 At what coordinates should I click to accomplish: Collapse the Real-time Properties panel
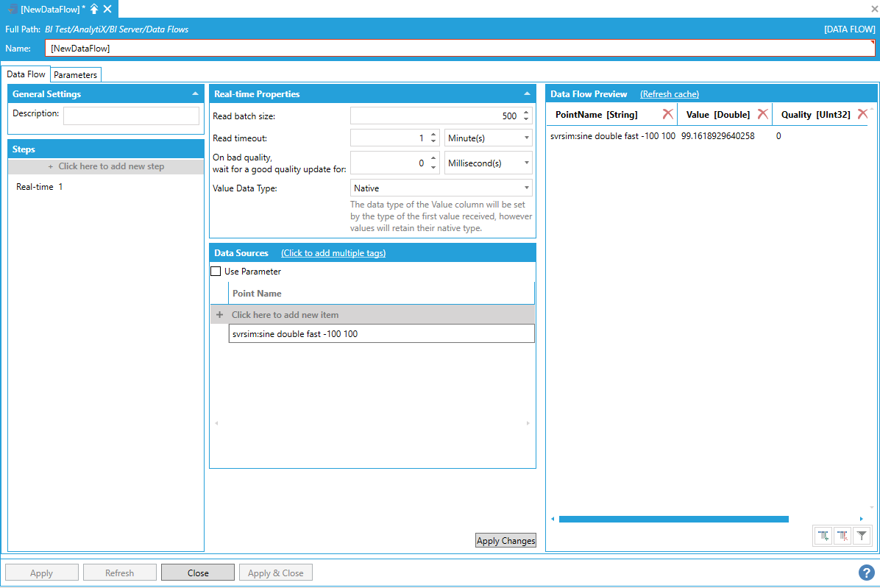click(527, 94)
